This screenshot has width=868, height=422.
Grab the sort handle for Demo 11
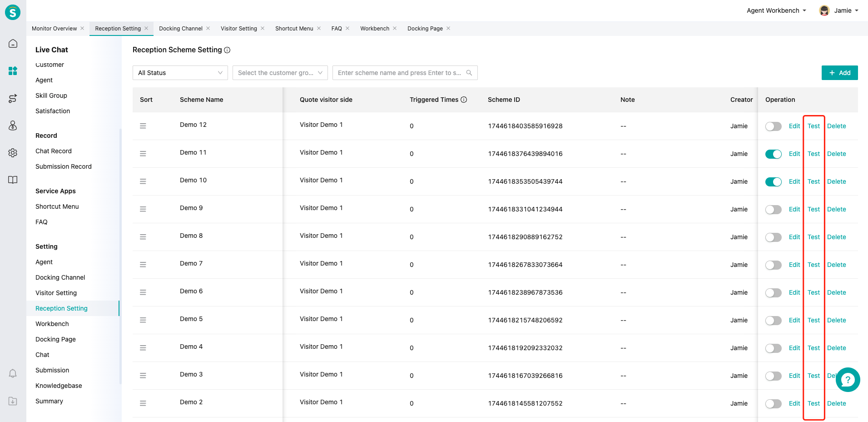point(143,154)
